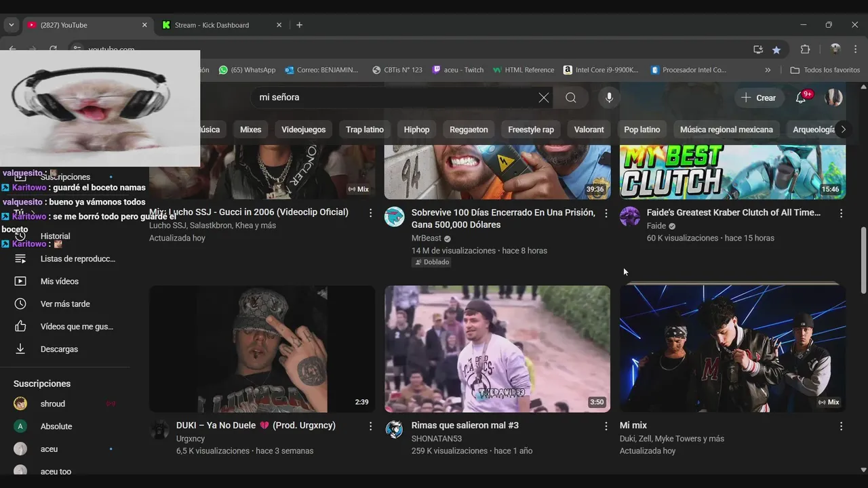The width and height of the screenshot is (868, 488).
Task: Bookmark this page with the star icon
Action: click(776, 49)
